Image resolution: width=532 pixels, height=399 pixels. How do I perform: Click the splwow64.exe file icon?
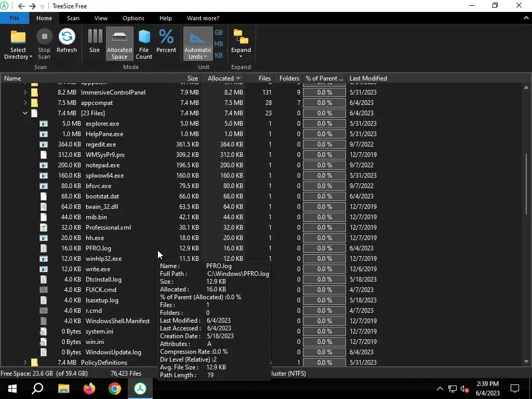coord(44,176)
